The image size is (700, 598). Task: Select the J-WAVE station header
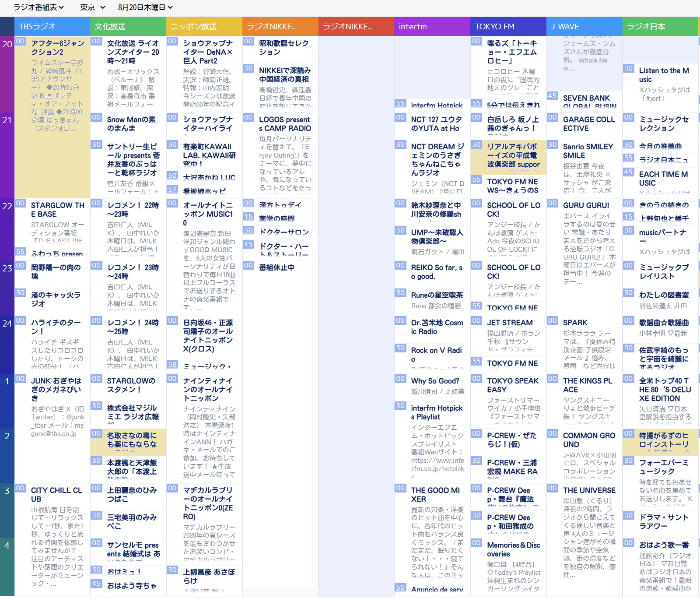(x=584, y=27)
